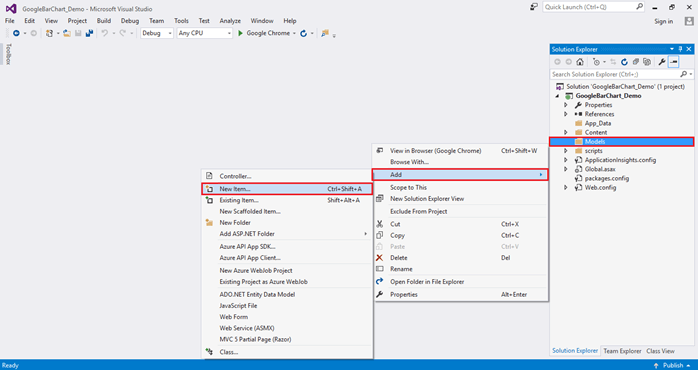The height and width of the screenshot is (370, 698).
Task: Toggle Show All Files icon in Solution Explorer
Action: (x=647, y=62)
